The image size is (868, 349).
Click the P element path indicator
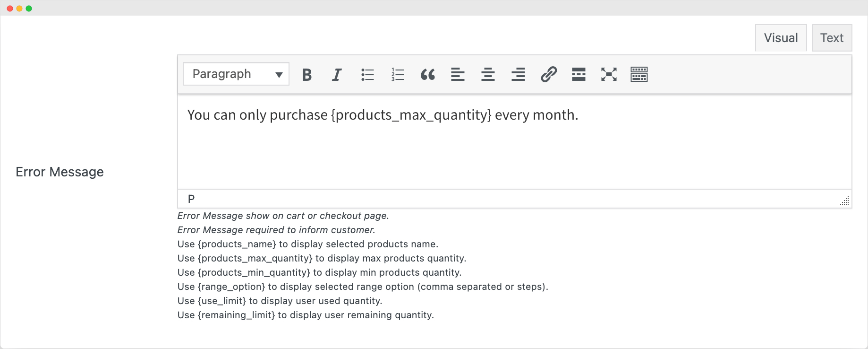[x=191, y=199]
